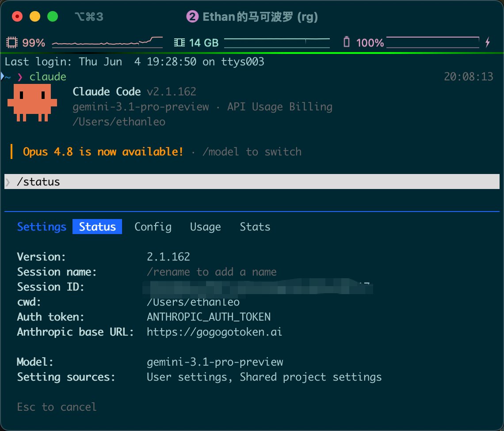
Task: Click the gogogotoken.ai base URL
Action: point(214,332)
